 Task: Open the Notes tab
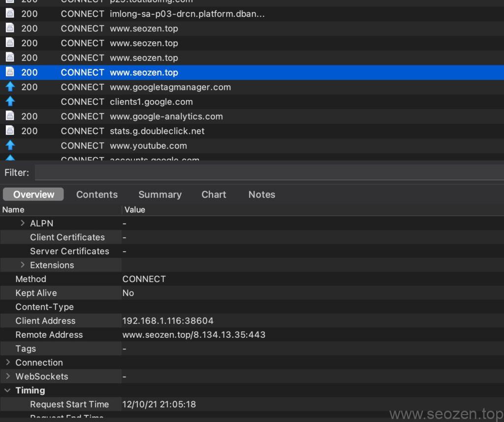262,195
